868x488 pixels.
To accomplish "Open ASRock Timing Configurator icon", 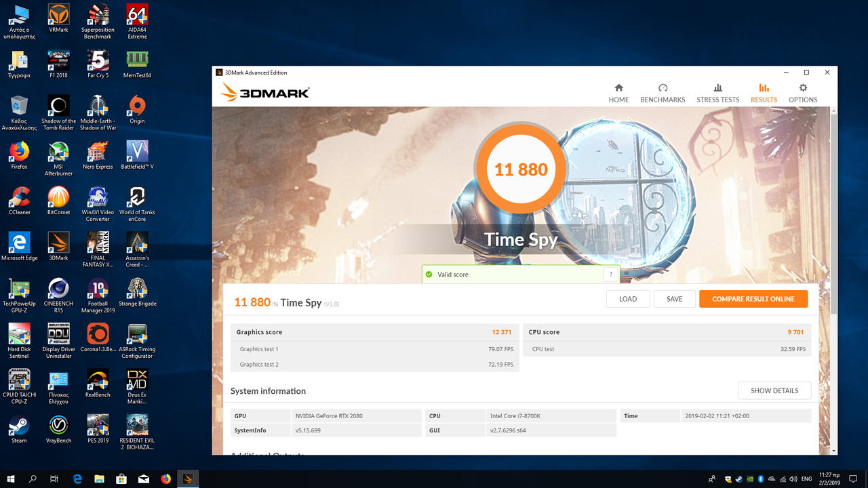I will tap(138, 341).
